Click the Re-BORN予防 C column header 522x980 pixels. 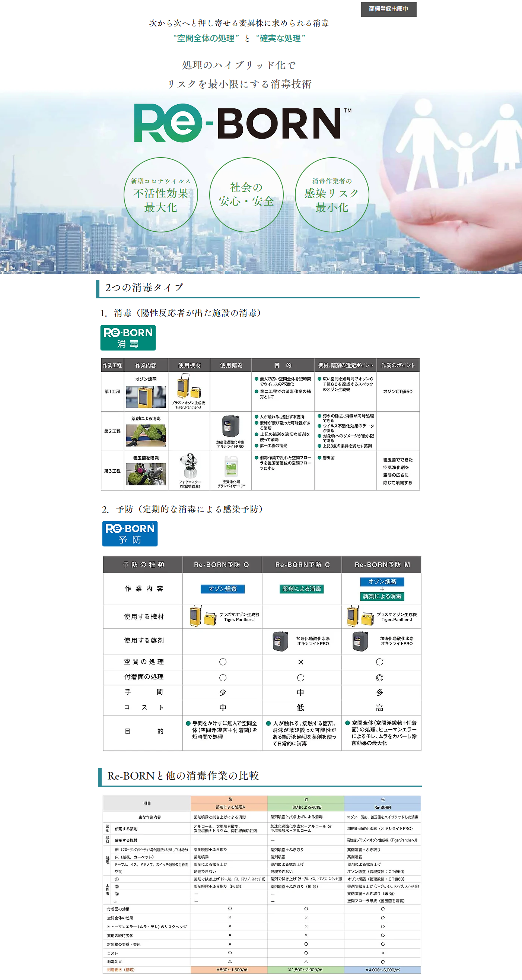(302, 565)
